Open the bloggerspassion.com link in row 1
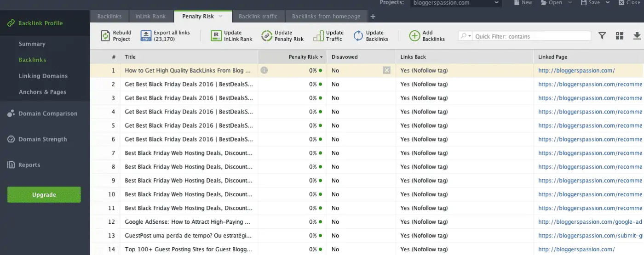Screen dimensions: 644x255 pyautogui.click(x=576, y=71)
